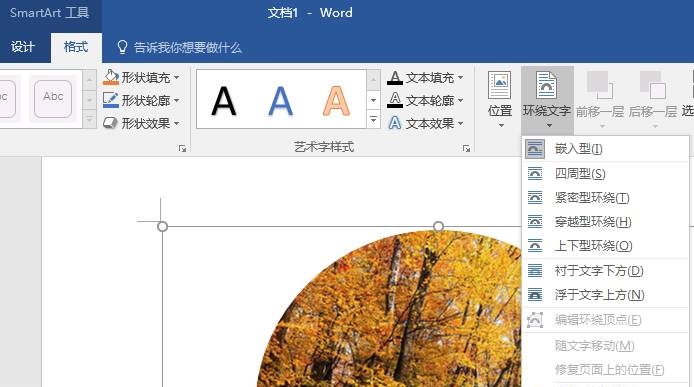The width and height of the screenshot is (694, 387).
Task: Choose 浮于文字上方(N) in front of text
Action: click(x=605, y=295)
